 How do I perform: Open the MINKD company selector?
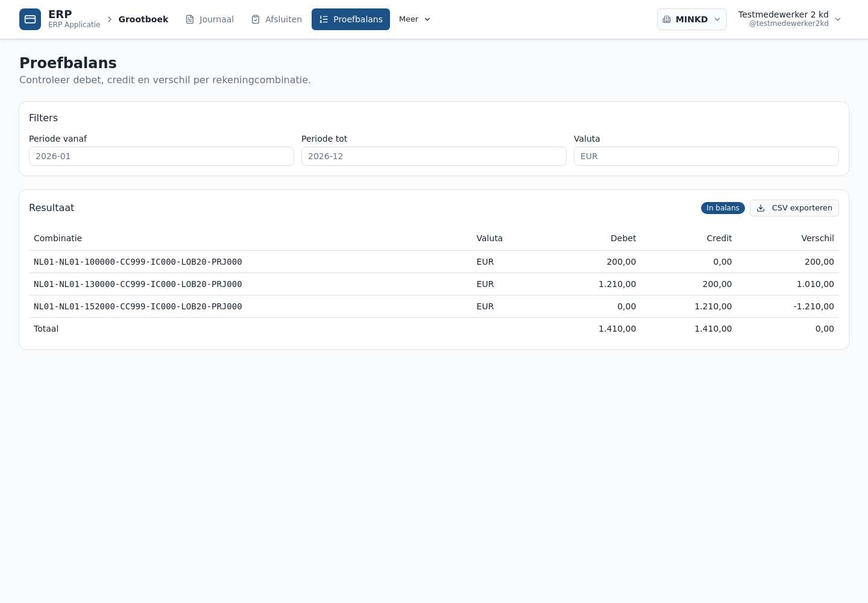pyautogui.click(x=692, y=19)
